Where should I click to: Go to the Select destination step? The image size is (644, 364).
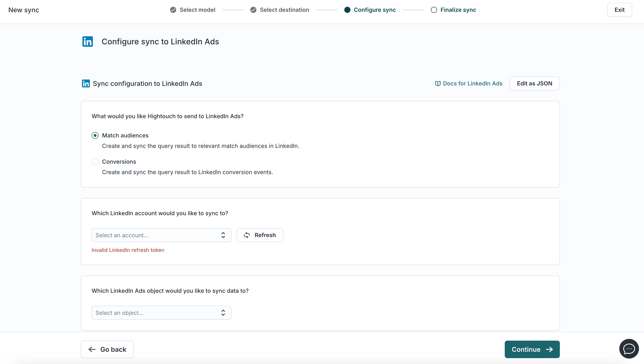pyautogui.click(x=284, y=10)
